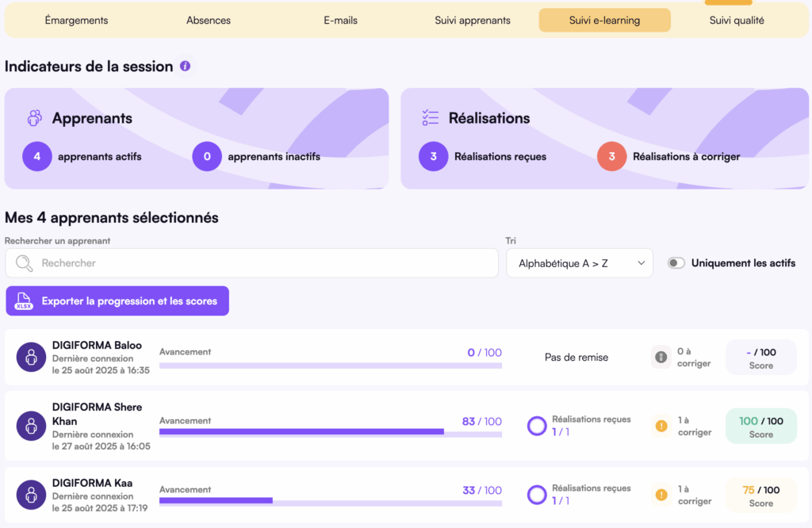The image size is (812, 528).
Task: Open the Tri 'Alphabétique A > Z' dropdown
Action: coord(580,263)
